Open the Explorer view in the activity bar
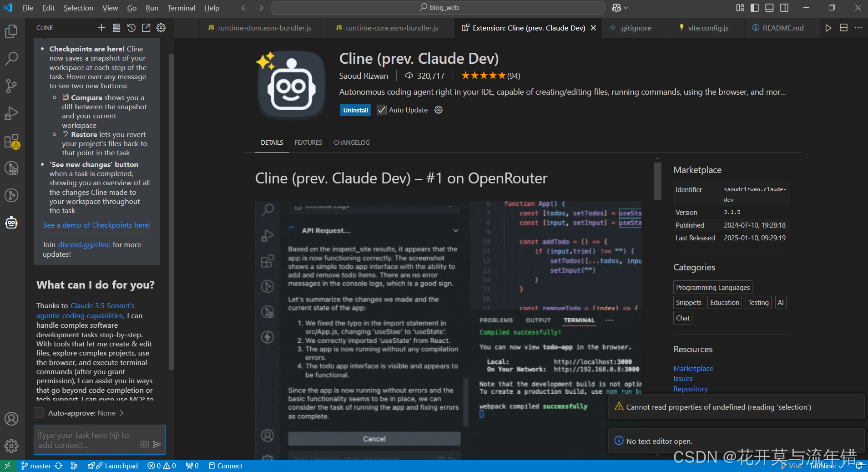The height and width of the screenshot is (472, 868). click(11, 31)
